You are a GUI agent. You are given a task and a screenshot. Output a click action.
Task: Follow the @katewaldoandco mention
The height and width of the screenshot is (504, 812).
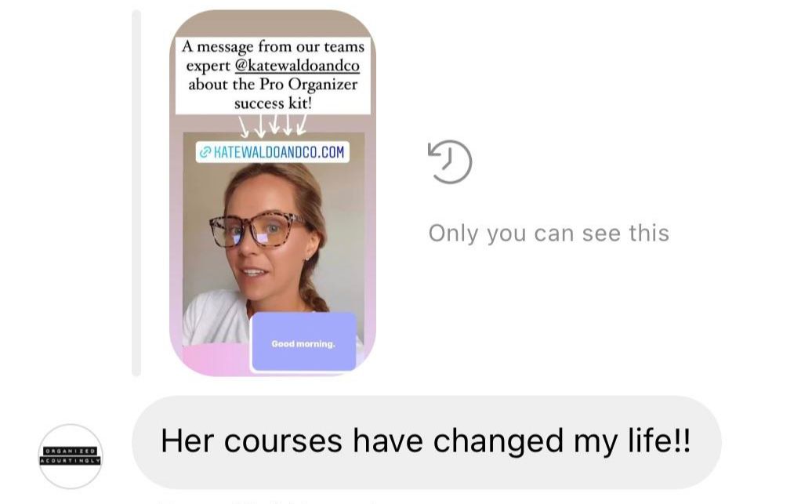click(297, 66)
